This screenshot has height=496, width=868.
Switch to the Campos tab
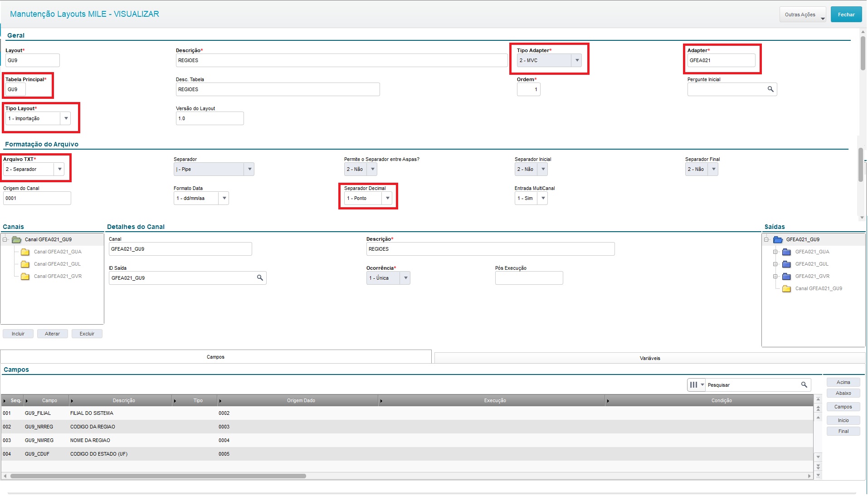216,357
